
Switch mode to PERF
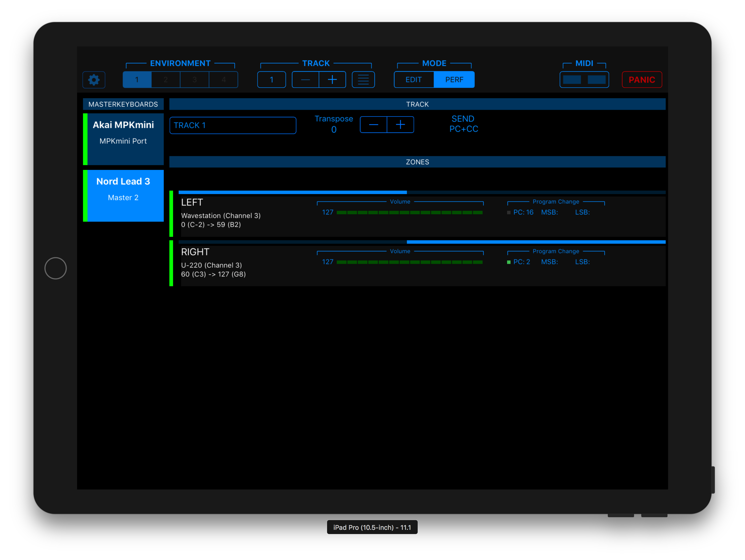pyautogui.click(x=454, y=80)
